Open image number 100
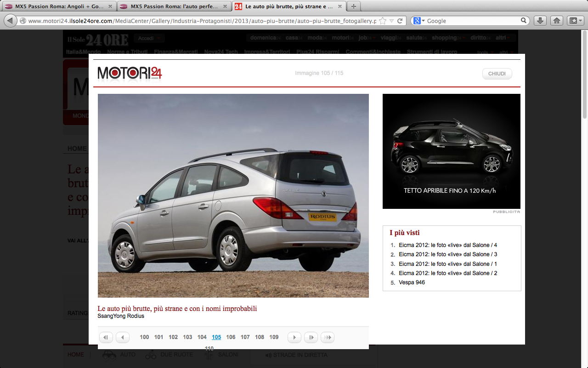 tap(144, 337)
